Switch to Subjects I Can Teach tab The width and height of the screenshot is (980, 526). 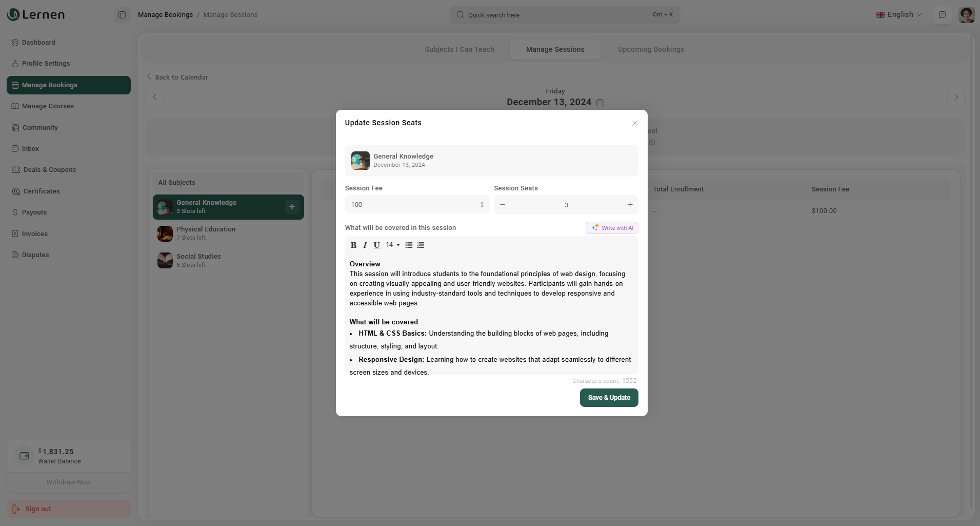459,49
